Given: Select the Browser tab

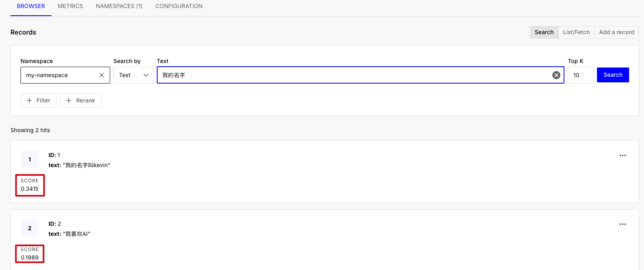Looking at the screenshot, I should tap(31, 6).
